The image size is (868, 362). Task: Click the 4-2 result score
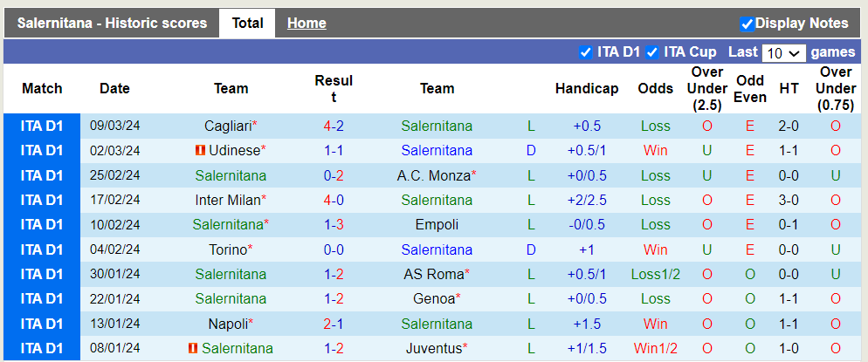(334, 126)
